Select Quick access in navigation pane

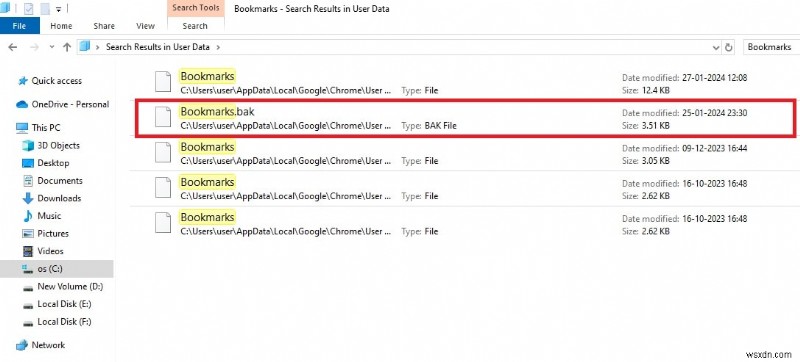[x=56, y=81]
